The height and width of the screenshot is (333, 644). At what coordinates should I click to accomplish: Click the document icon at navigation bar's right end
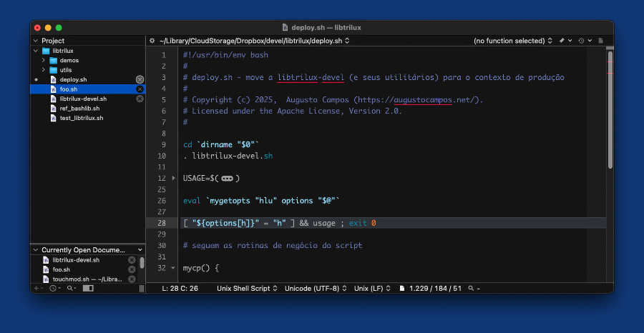tap(601, 41)
